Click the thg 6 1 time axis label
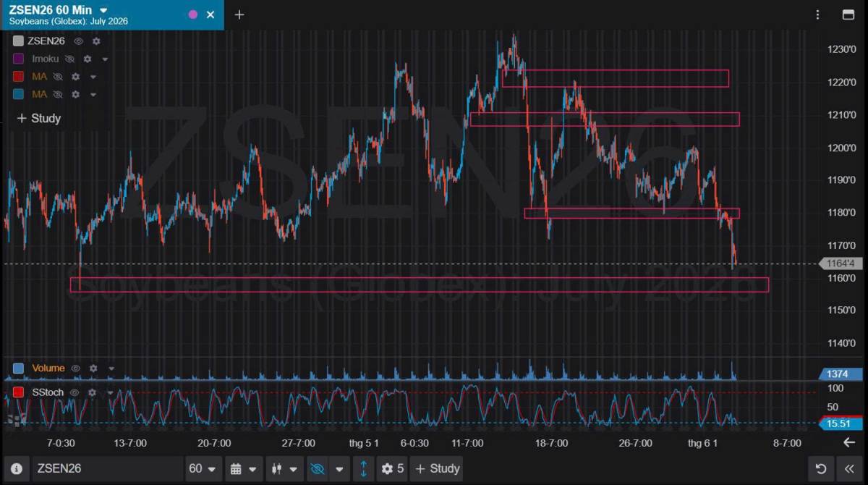Image resolution: width=868 pixels, height=485 pixels. (702, 443)
